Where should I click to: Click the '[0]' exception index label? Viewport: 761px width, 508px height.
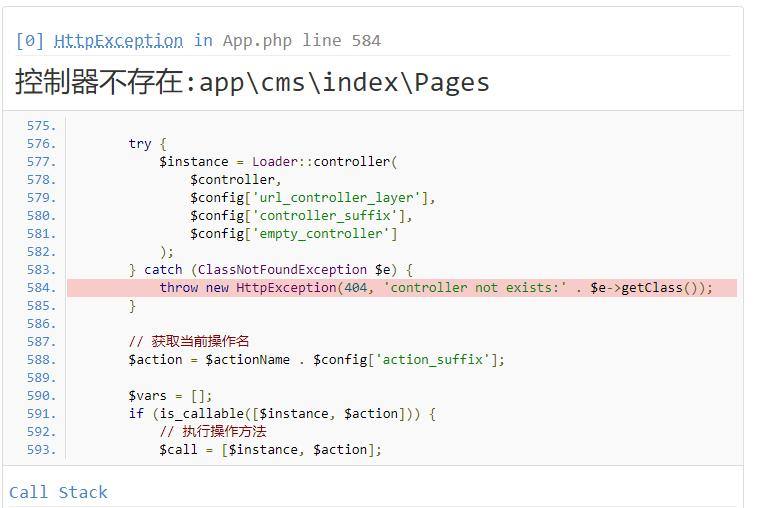[29, 41]
